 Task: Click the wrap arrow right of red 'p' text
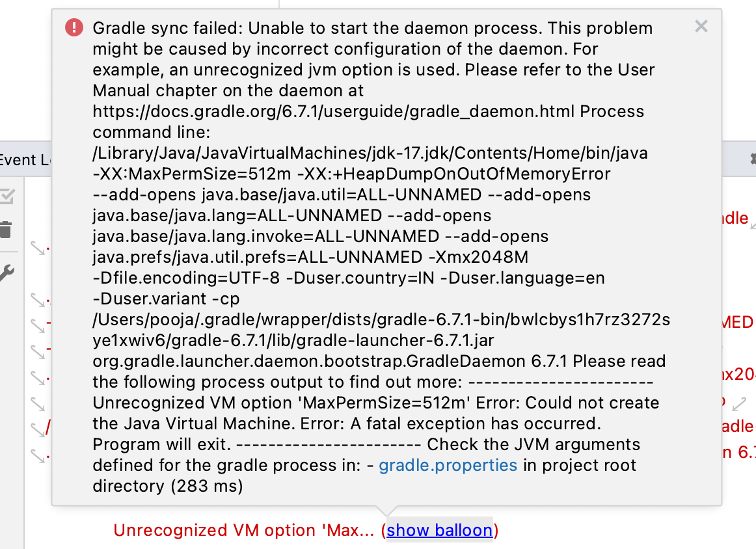[739, 404]
